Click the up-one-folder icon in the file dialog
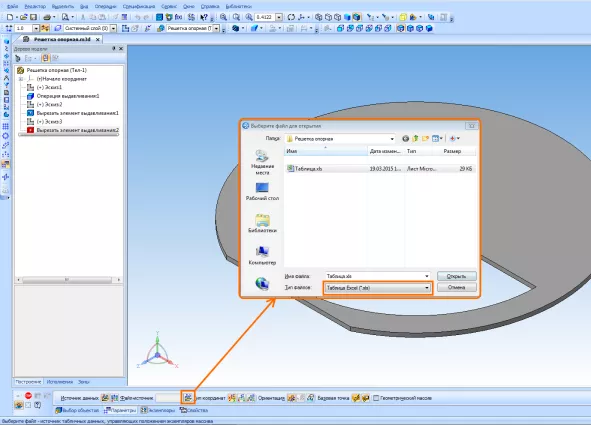Image resolution: width=591 pixels, height=425 pixels. (415, 139)
